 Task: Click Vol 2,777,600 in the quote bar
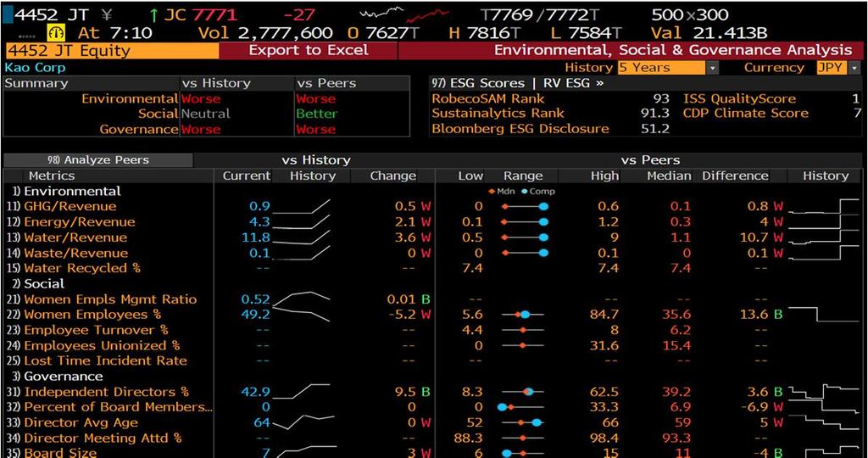(x=265, y=33)
